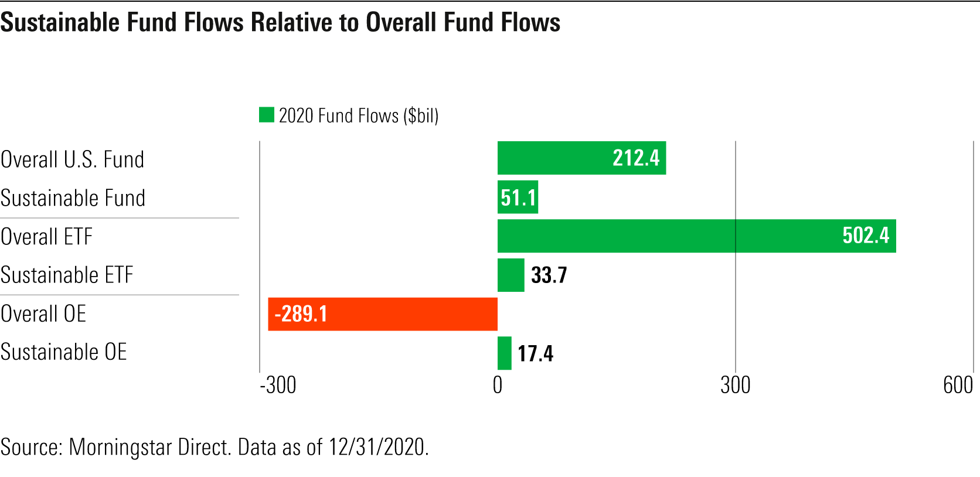Select the Sustainable OE green bar
The image size is (980, 477).
[504, 353]
